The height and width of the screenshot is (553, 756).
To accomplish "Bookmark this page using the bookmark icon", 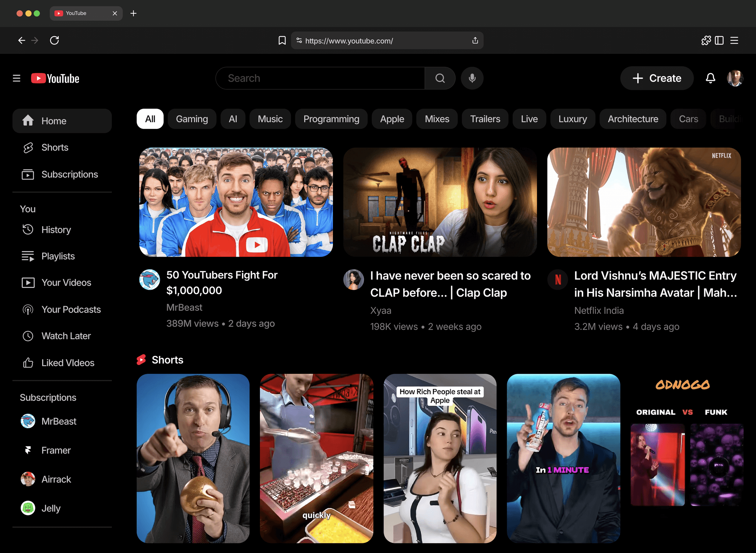I will (282, 40).
